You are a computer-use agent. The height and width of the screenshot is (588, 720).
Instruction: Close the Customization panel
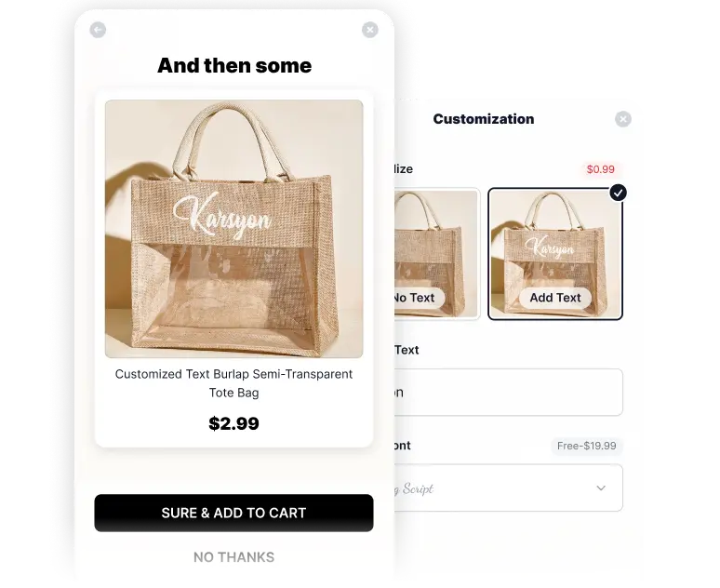pos(623,119)
